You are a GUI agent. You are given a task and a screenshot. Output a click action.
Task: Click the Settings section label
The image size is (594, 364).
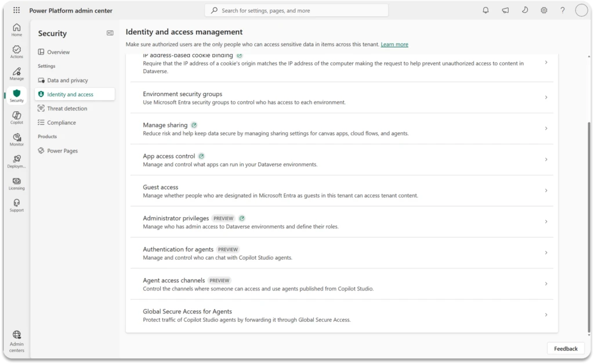[46, 66]
